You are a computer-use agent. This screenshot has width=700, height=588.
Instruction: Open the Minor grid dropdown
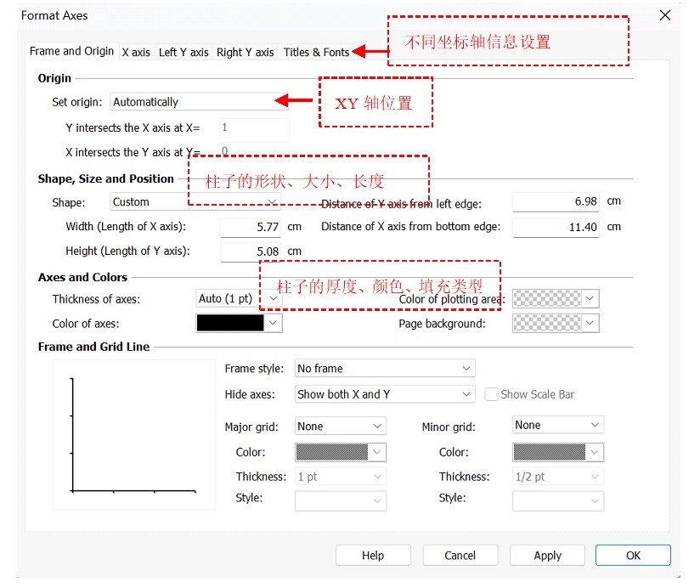pyautogui.click(x=558, y=425)
